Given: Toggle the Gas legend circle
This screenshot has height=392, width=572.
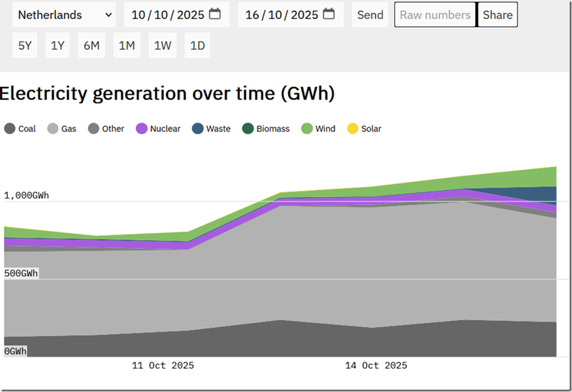Looking at the screenshot, I should click(53, 128).
